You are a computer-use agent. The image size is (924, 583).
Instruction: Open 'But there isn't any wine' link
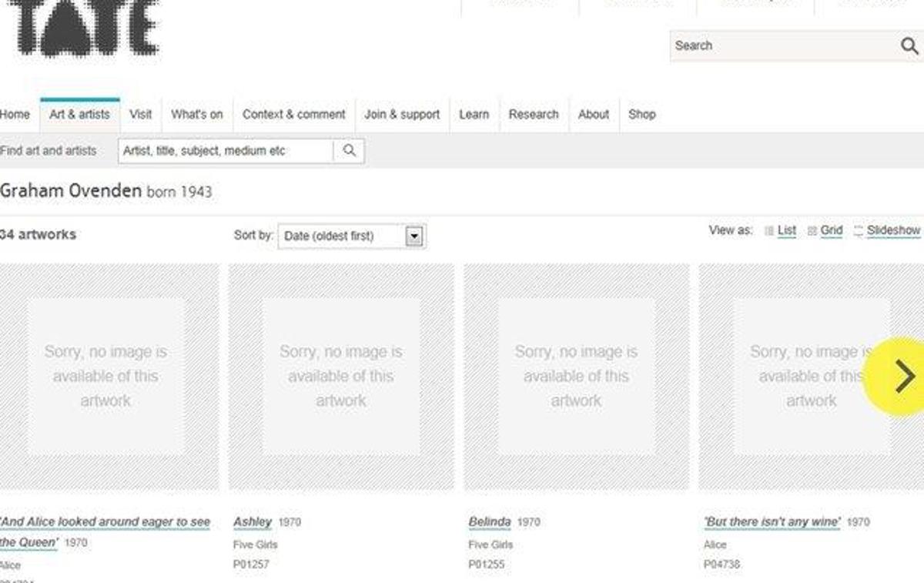(x=772, y=522)
